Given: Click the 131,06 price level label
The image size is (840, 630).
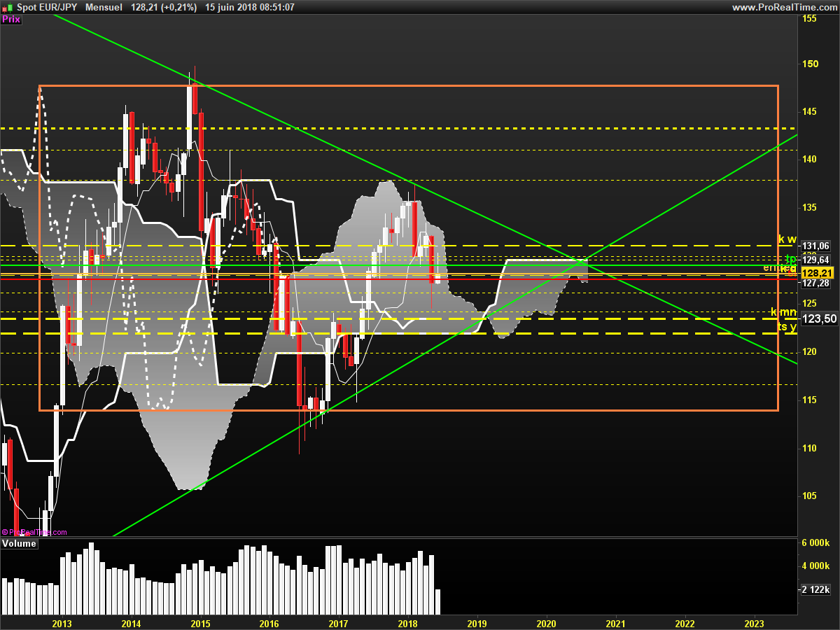Looking at the screenshot, I should point(815,246).
